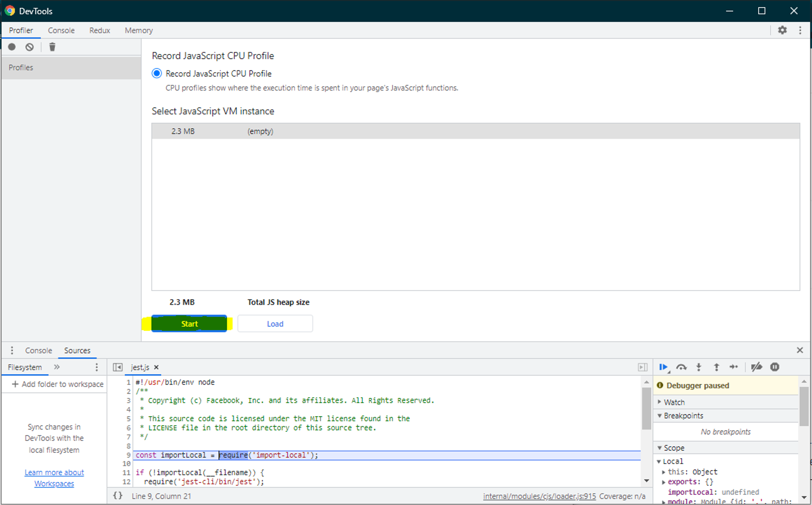Image resolution: width=812 pixels, height=505 pixels.
Task: Step out of current function
Action: 716,367
